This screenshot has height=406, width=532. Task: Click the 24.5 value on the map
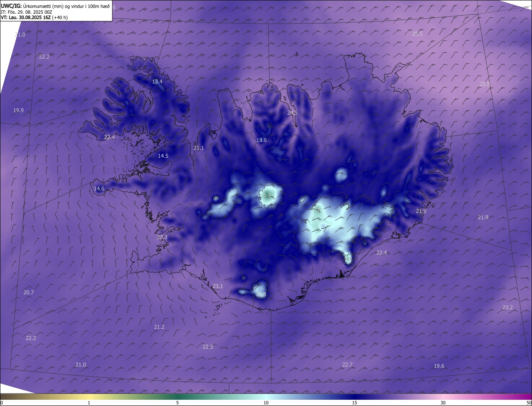tap(292, 113)
